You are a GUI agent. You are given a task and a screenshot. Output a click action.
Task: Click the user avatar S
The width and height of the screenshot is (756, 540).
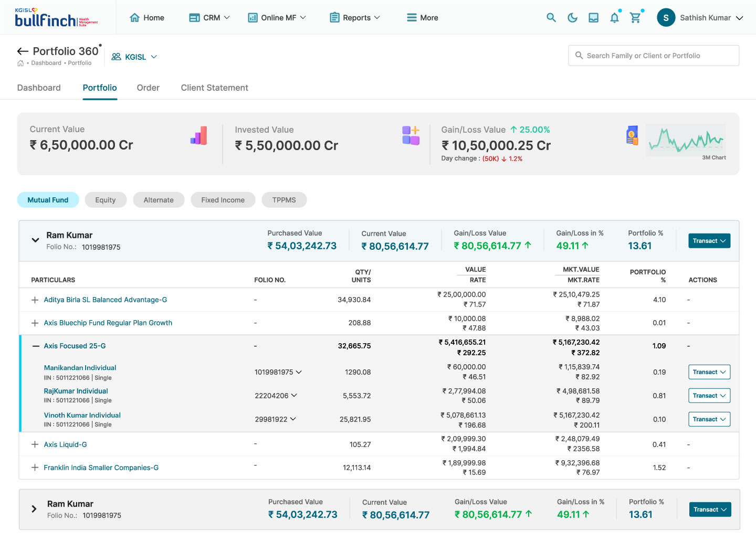[x=666, y=17]
